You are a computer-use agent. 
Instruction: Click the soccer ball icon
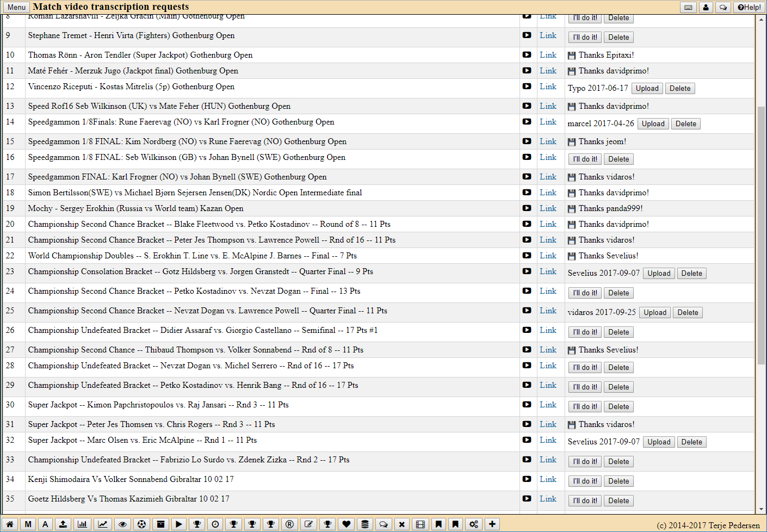tap(141, 524)
